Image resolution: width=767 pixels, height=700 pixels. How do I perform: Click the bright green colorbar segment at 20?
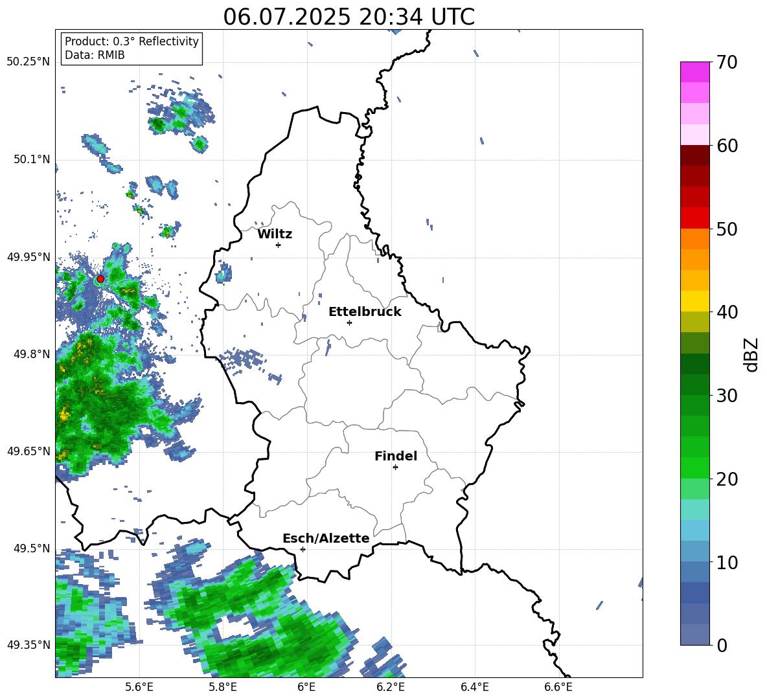(x=694, y=468)
